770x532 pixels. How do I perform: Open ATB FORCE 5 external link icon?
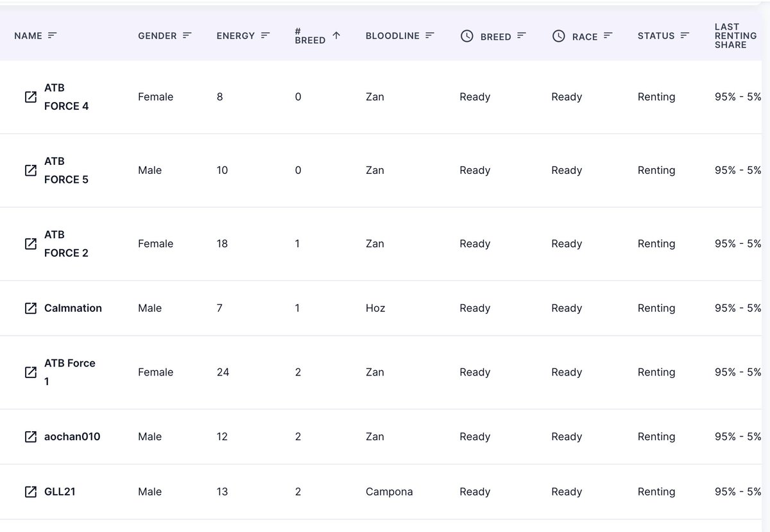click(x=30, y=170)
